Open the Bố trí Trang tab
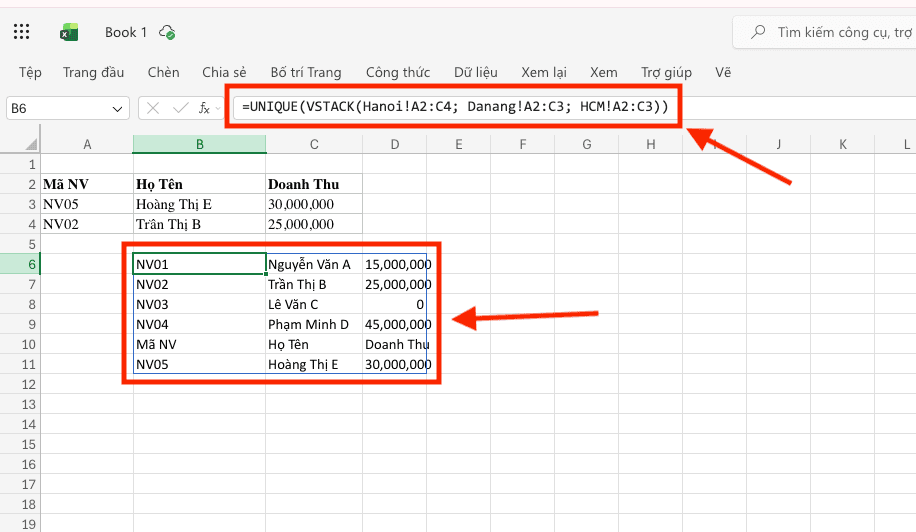The height and width of the screenshot is (532, 916). click(306, 72)
